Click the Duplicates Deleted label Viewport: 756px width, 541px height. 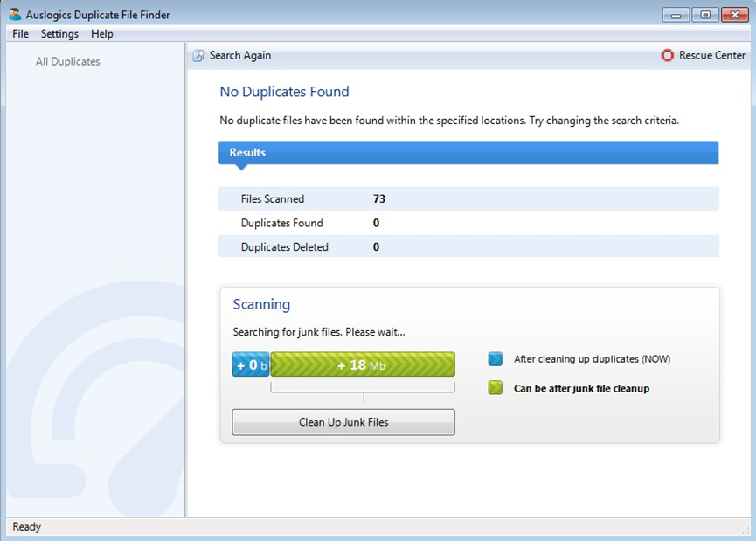(x=284, y=246)
